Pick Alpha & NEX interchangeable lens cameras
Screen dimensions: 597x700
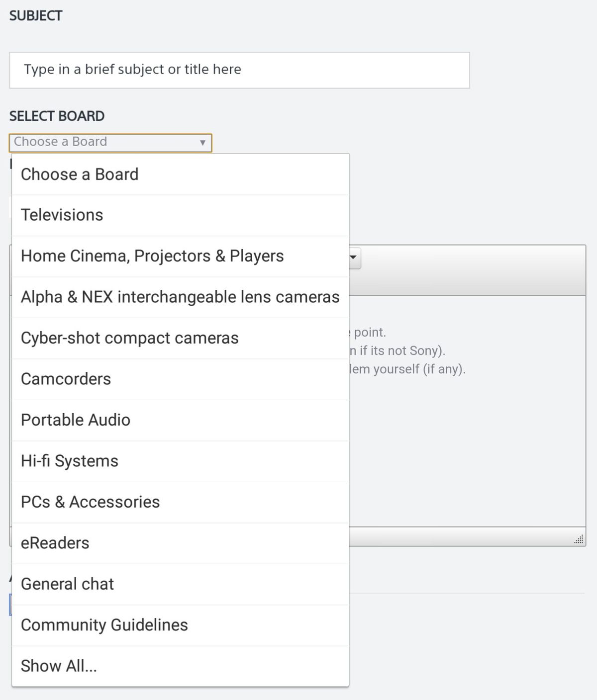180,297
